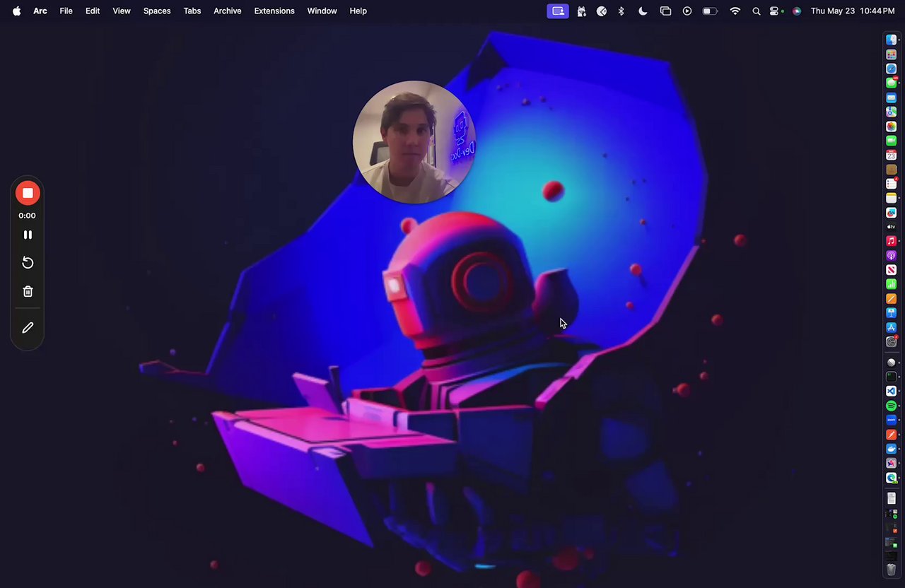Open the Archive menu

228,11
